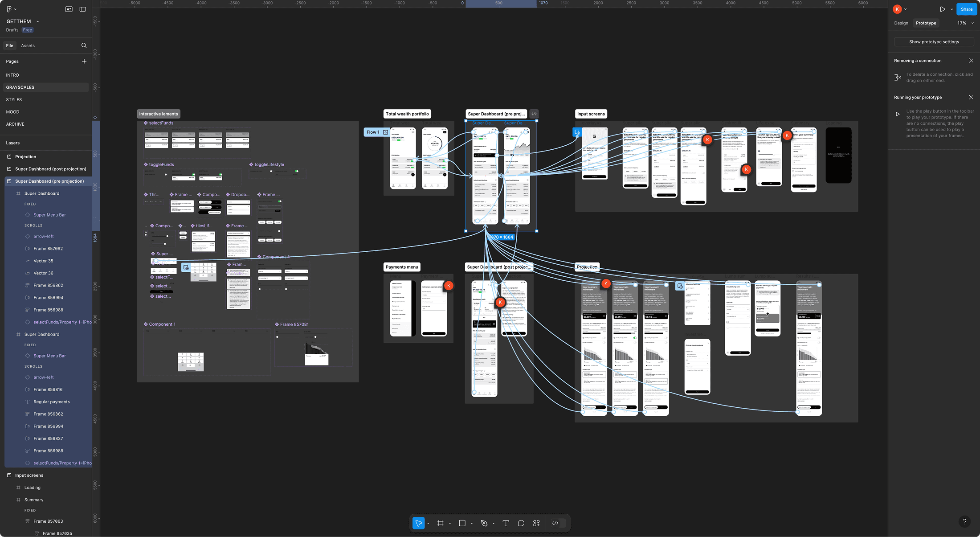Select the Text tool
This screenshot has width=980, height=537.
(506, 523)
